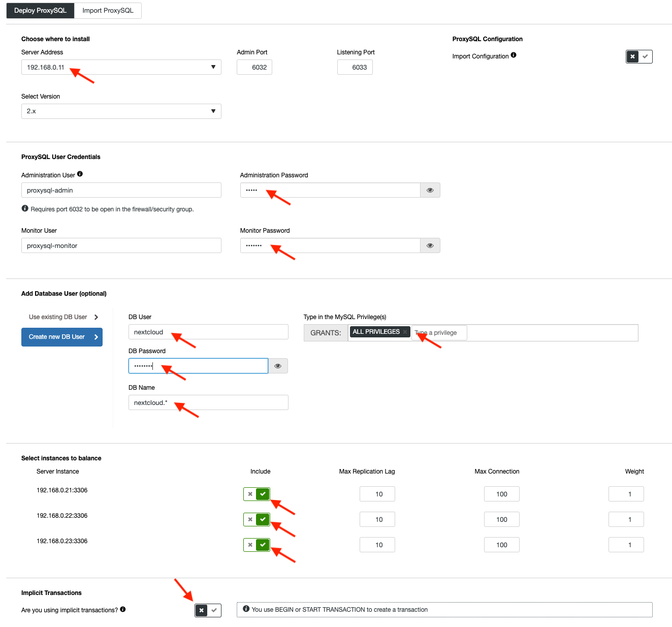Toggle Include for 192.168.0.22:3306
672x627 pixels.
(x=257, y=519)
